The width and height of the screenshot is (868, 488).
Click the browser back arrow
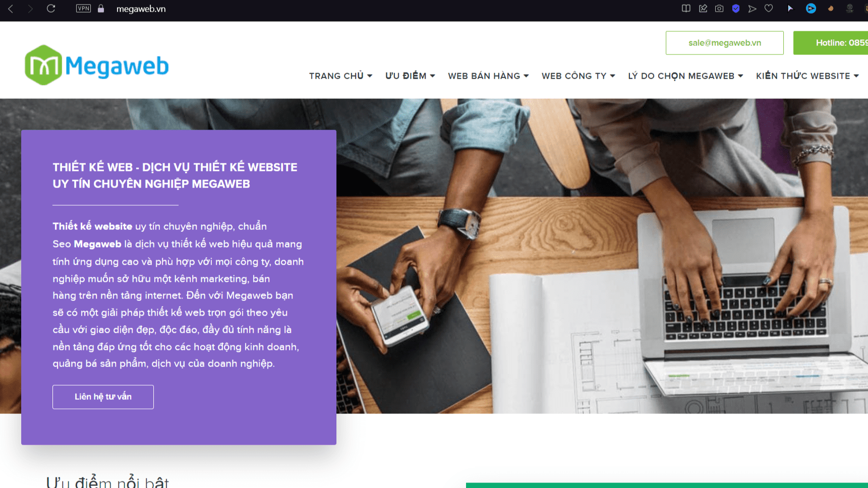click(11, 9)
